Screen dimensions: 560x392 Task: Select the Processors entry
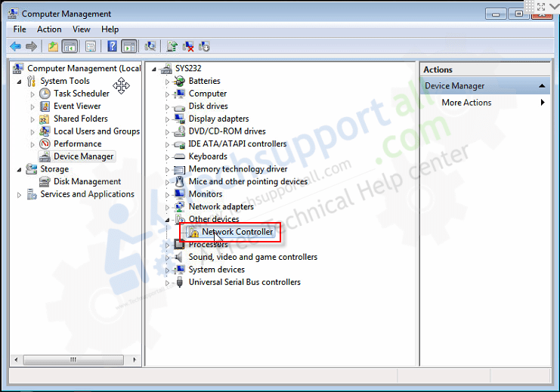pyautogui.click(x=209, y=245)
